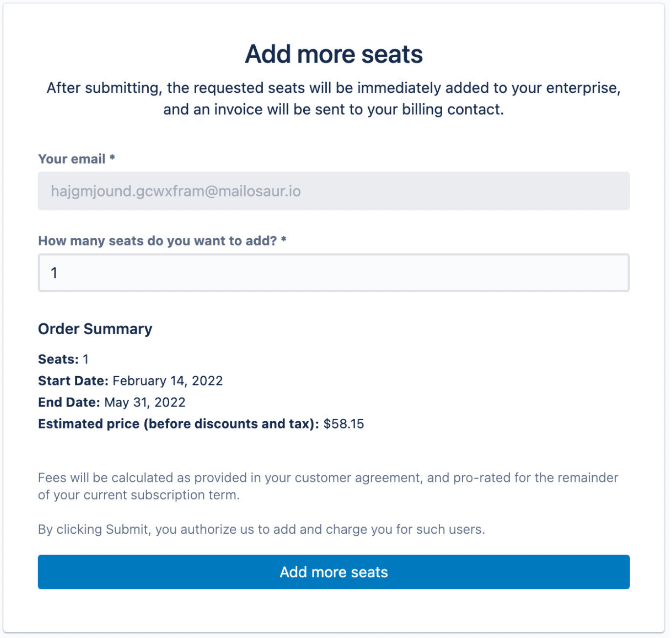Click the blue Add more seats button
Image resolution: width=672 pixels, height=638 pixels.
334,572
